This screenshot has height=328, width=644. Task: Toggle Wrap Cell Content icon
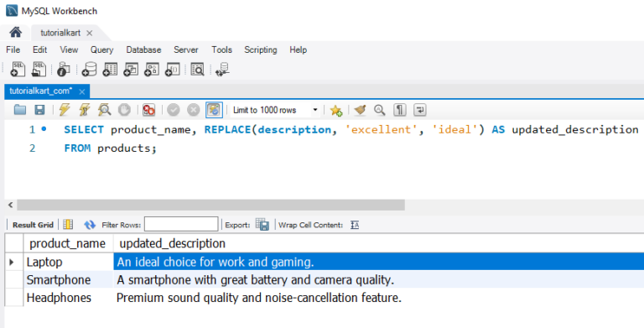tap(355, 225)
